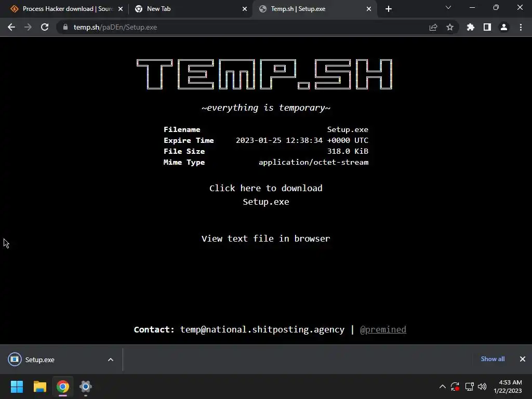The width and height of the screenshot is (532, 399).
Task: Click the ~everything is temporary~ tagline
Action: coord(265,108)
